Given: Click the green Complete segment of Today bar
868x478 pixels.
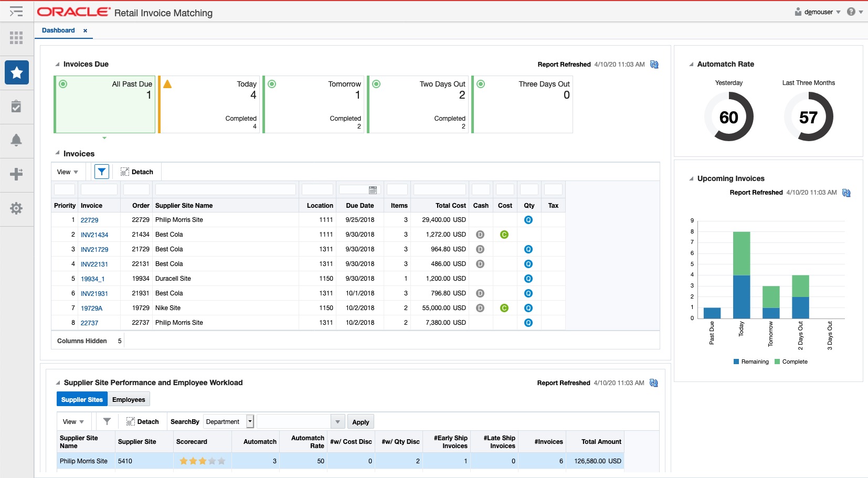Looking at the screenshot, I should coord(741,253).
